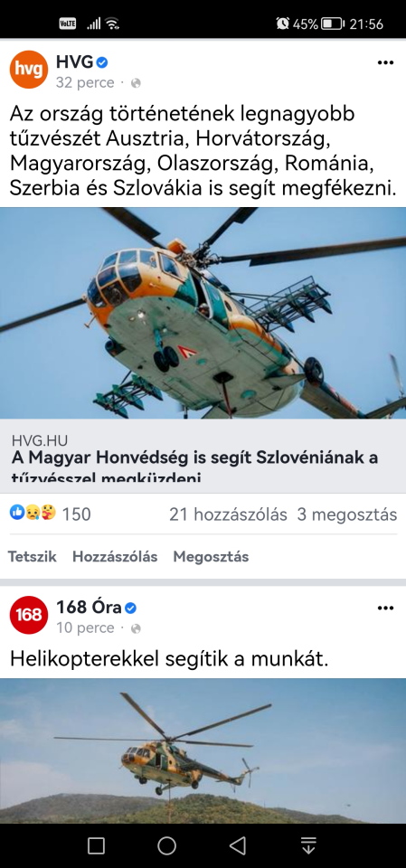Tap the 168 Óra verified badge
406x868 pixels.
130,609
